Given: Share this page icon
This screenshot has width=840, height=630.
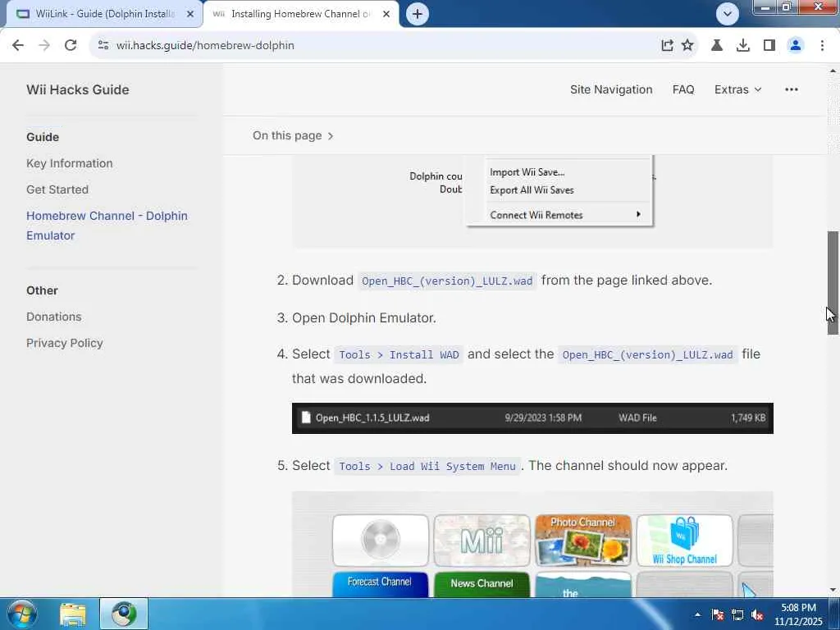Looking at the screenshot, I should coord(667,46).
